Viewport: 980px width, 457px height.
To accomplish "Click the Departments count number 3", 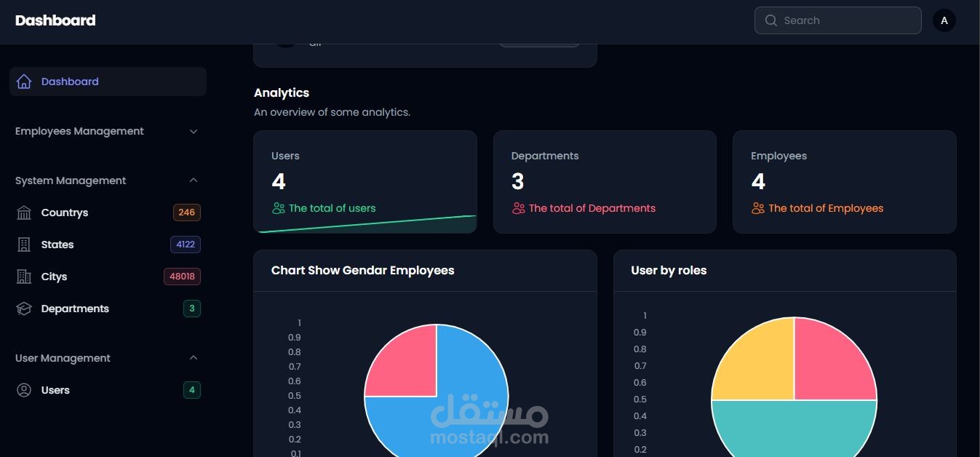I will [518, 181].
